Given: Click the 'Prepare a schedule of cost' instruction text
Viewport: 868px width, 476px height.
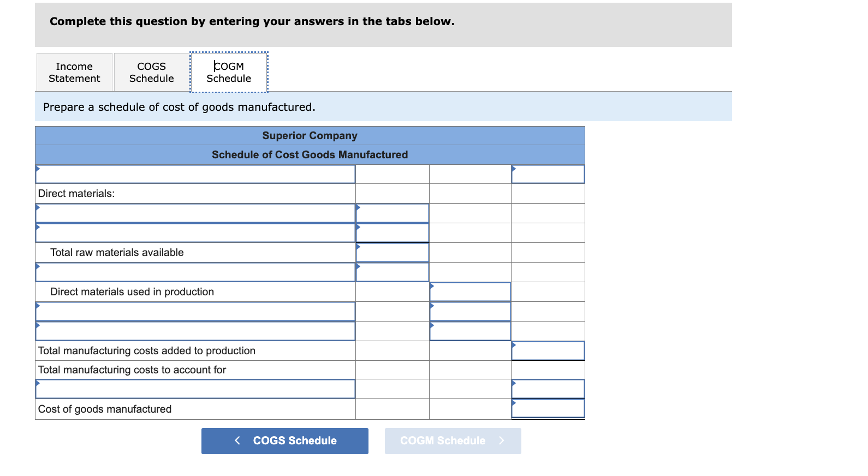Looking at the screenshot, I should pyautogui.click(x=179, y=107).
